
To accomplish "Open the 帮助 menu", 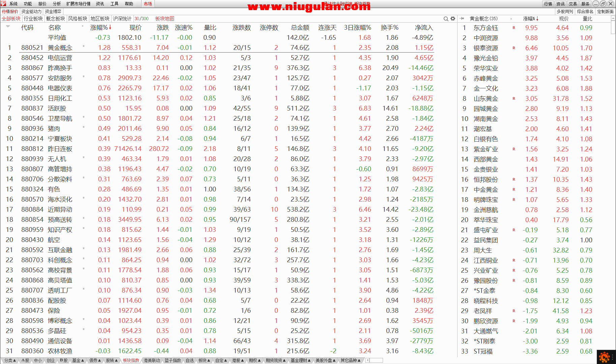I will click(x=129, y=4).
